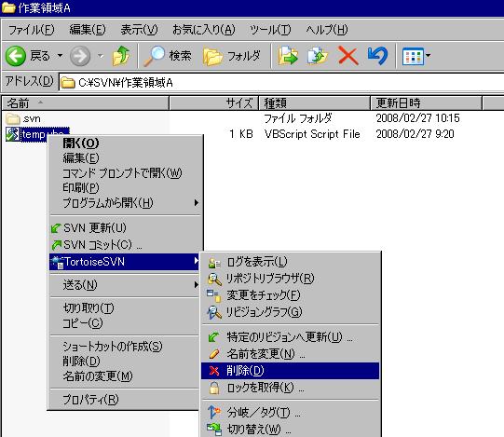Click the リポジトリブラウザ(R) browser icon
The image size is (504, 437).
click(214, 280)
